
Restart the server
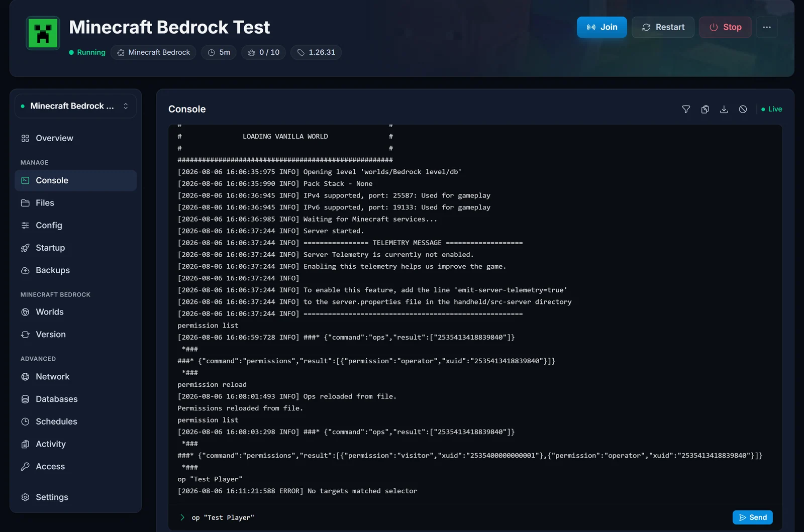[x=663, y=27]
